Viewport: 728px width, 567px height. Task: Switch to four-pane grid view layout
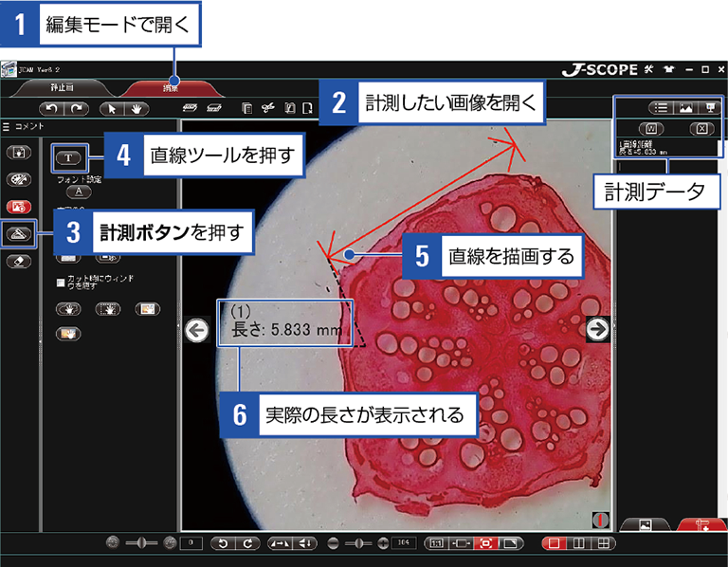[602, 543]
